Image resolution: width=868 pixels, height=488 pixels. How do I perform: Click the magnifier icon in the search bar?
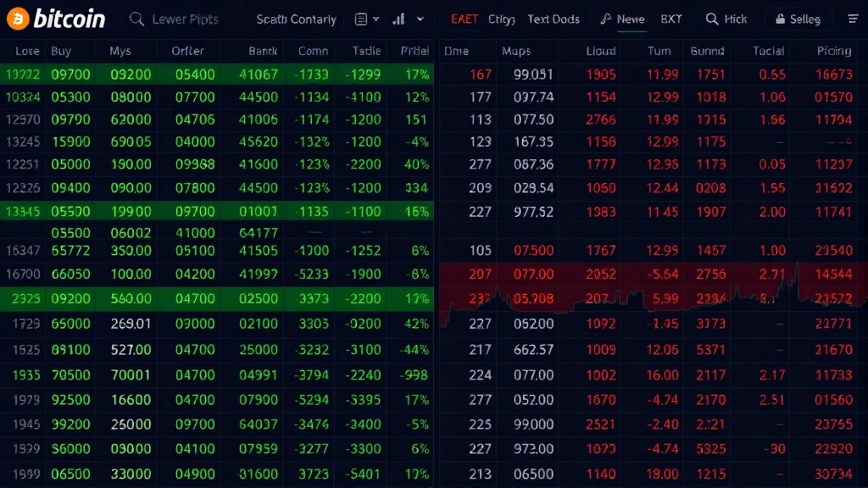coord(136,19)
